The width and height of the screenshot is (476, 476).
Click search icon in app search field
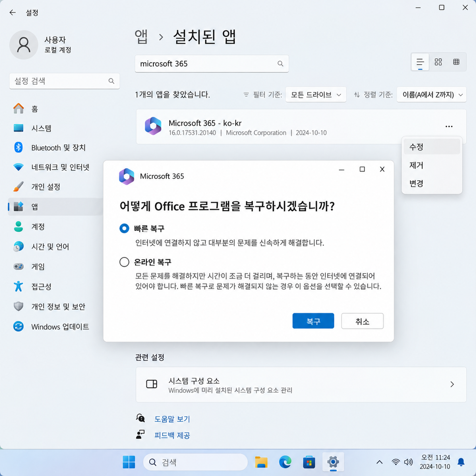[x=280, y=64]
